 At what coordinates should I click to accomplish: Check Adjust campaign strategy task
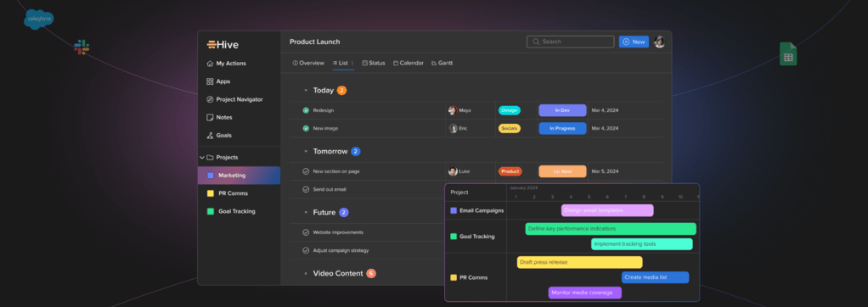306,250
